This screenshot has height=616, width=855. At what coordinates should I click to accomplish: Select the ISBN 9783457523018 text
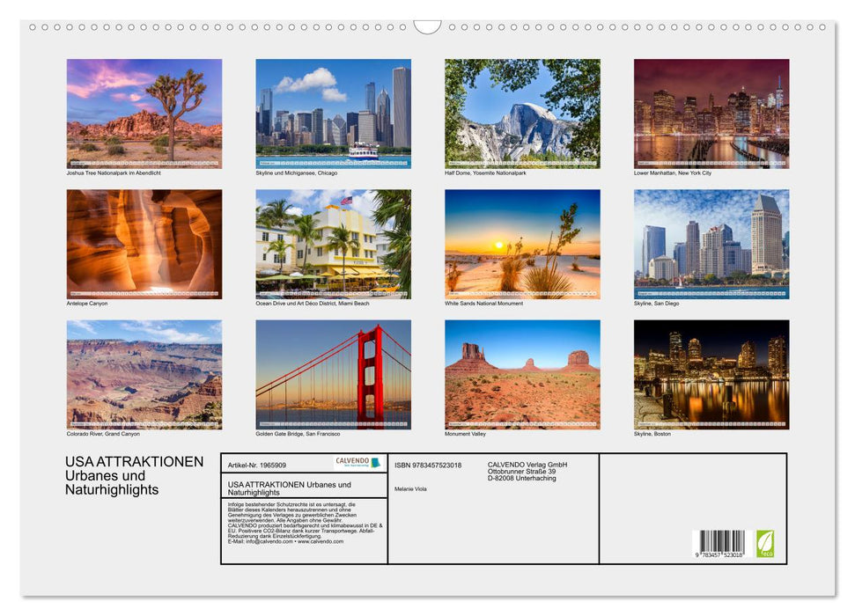pyautogui.click(x=429, y=465)
